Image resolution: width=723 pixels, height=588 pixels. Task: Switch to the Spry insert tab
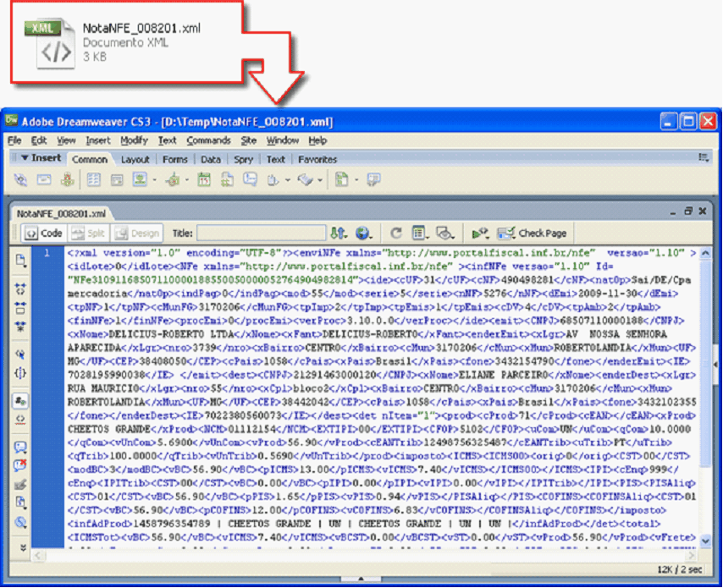243,159
